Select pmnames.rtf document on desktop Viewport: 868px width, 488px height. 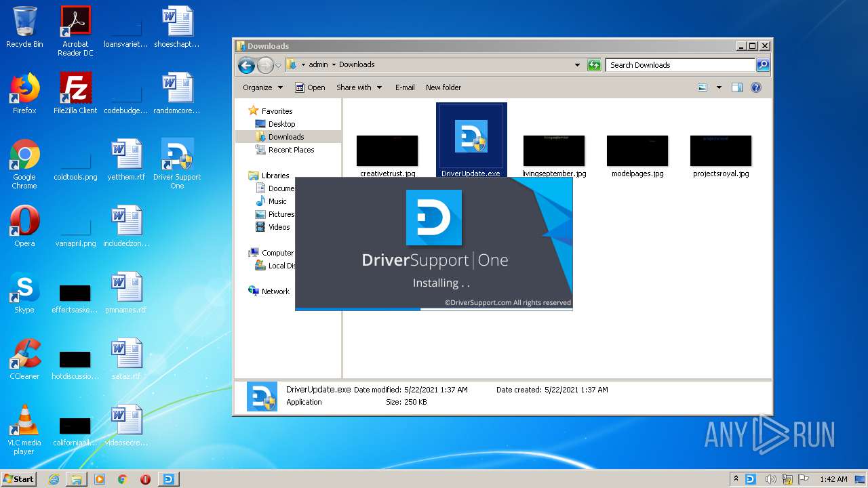(126, 293)
